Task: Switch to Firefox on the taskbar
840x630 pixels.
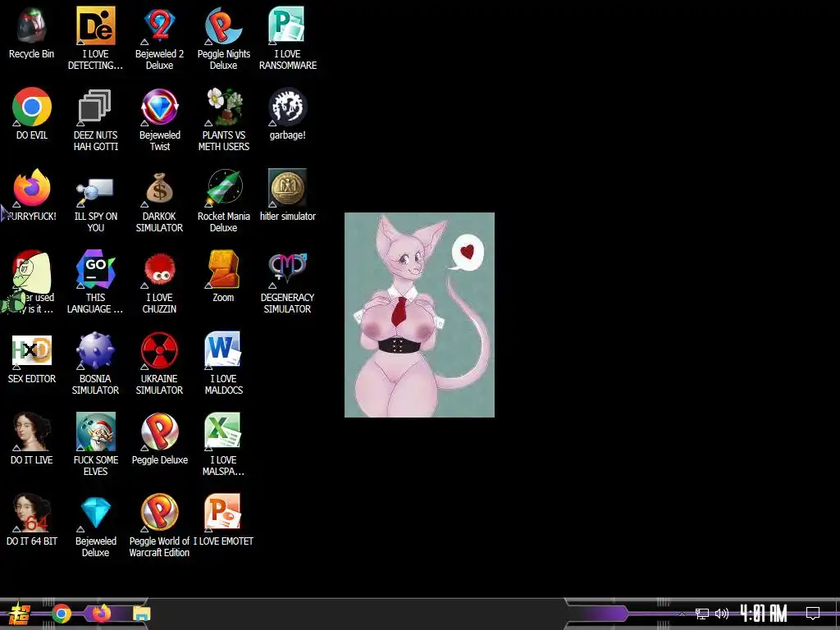Action: click(101, 614)
